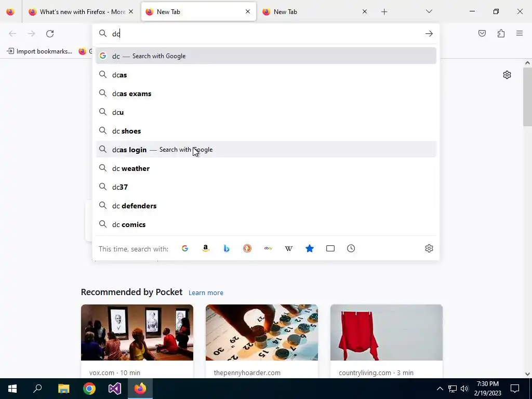
Task: Select 'dc — Search with Google' suggestion
Action: click(x=265, y=56)
